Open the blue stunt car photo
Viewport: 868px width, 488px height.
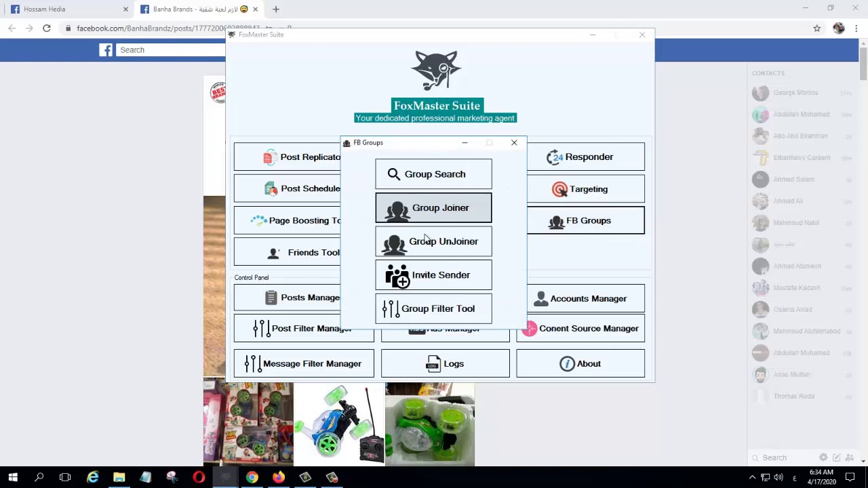coord(339,424)
